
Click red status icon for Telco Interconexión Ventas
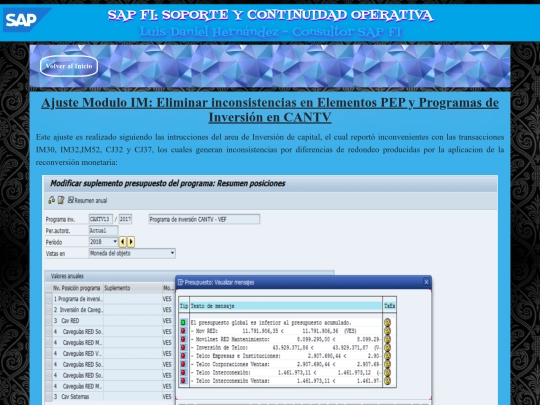(x=183, y=381)
